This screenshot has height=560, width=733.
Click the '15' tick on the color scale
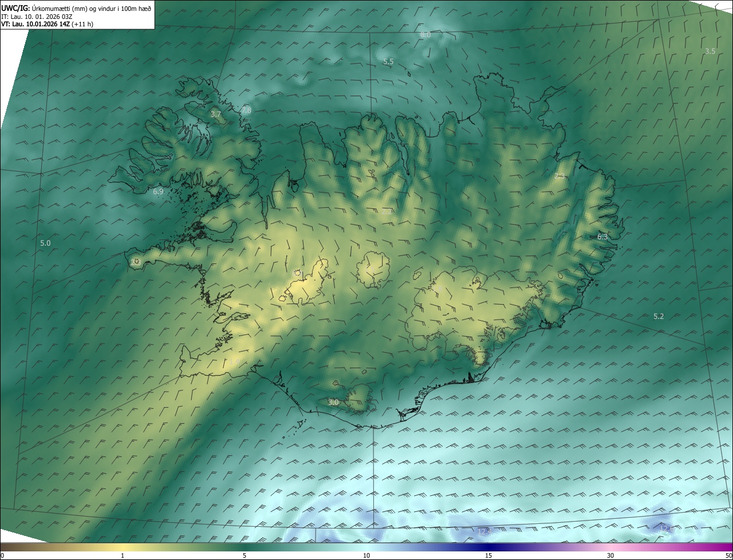[x=488, y=555]
